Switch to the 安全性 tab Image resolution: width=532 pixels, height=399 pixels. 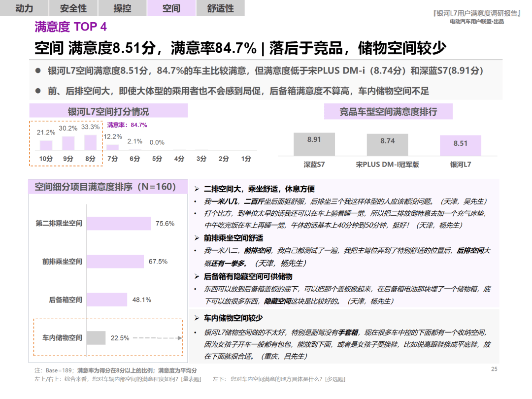click(73, 8)
